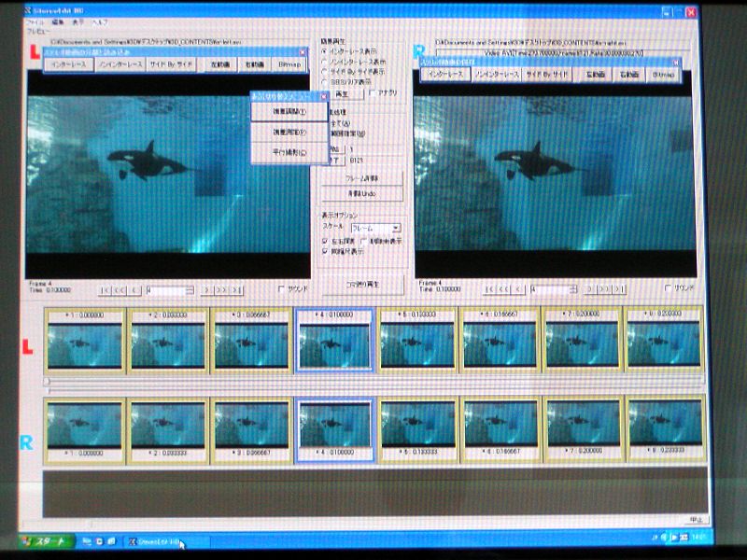Step back one frame in right player
This screenshot has width=747, height=560.
coord(517,289)
